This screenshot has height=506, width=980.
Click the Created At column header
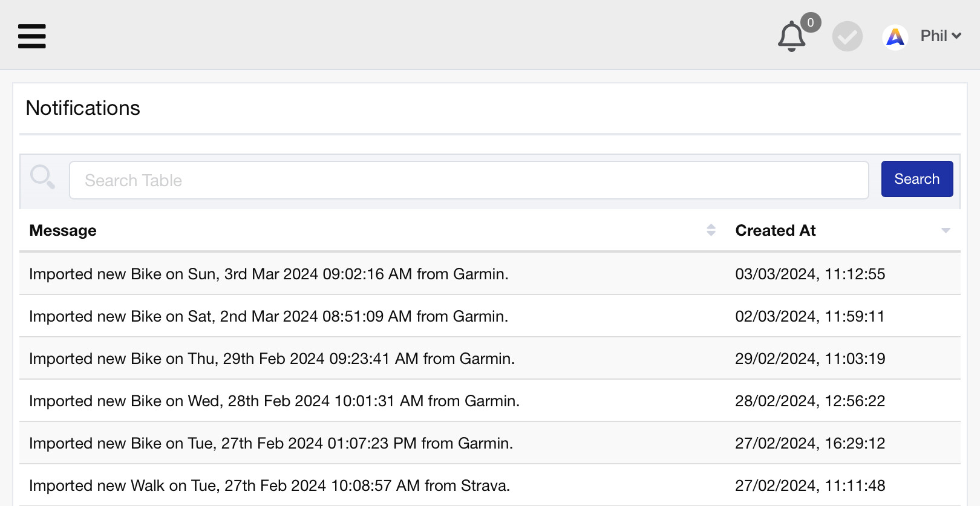pyautogui.click(x=775, y=230)
